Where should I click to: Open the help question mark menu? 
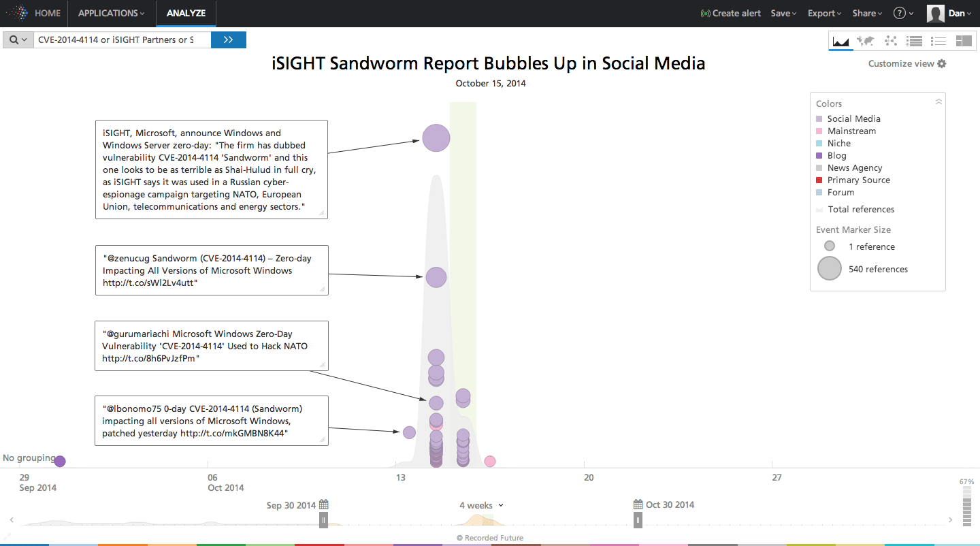pyautogui.click(x=903, y=13)
